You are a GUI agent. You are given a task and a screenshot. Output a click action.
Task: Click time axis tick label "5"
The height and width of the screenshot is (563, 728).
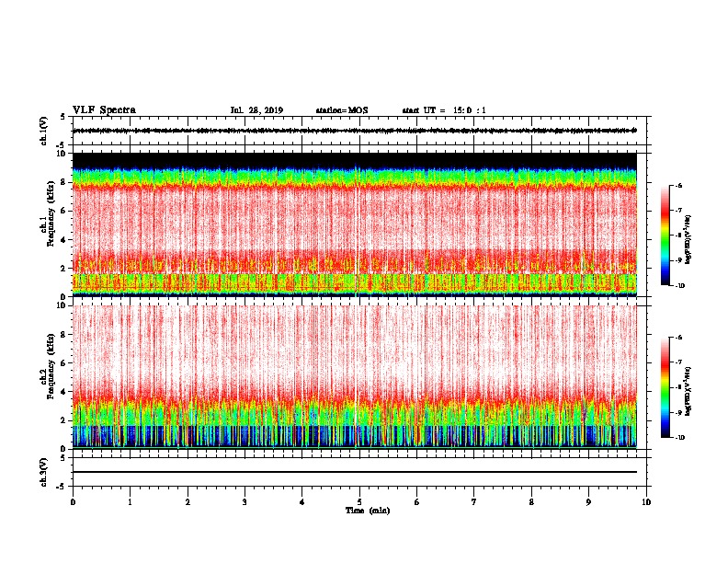[359, 502]
